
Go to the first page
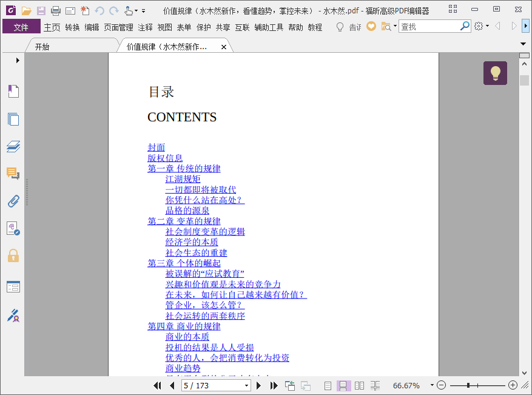point(157,385)
